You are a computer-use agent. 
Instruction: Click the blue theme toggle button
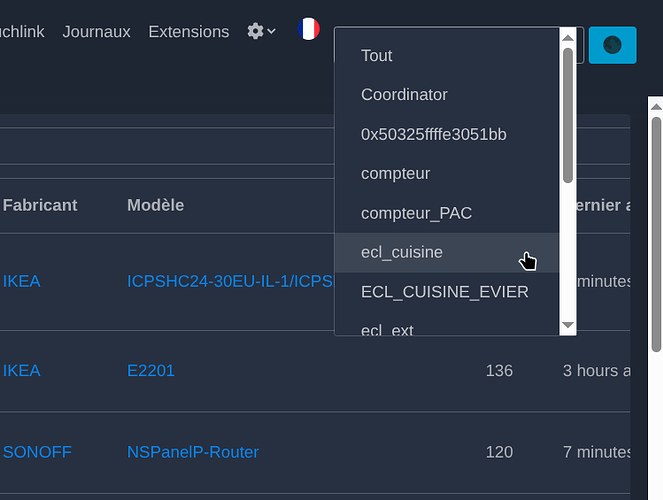tap(612, 45)
